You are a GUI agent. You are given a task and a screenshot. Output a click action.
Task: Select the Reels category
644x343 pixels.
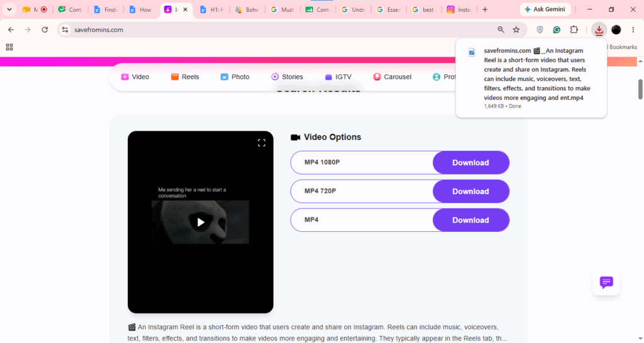point(185,77)
